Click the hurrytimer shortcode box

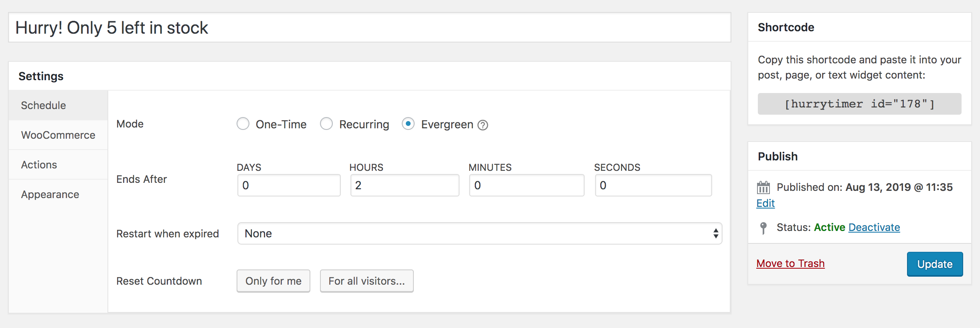tap(859, 104)
